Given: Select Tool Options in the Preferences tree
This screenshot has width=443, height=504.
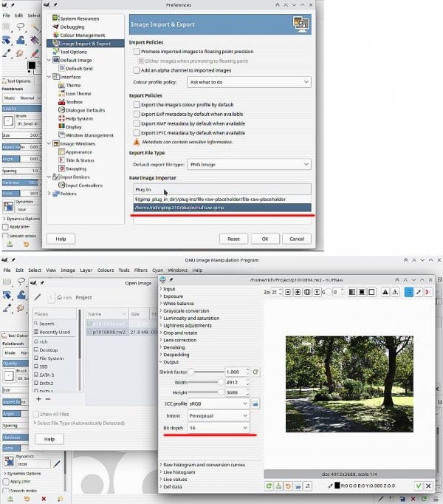Looking at the screenshot, I should (x=74, y=52).
